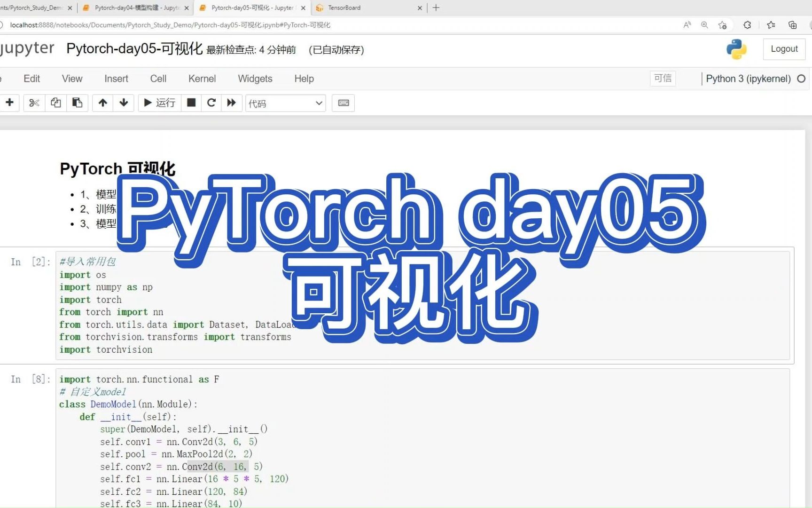Open the command palette keyboard icon
812x508 pixels.
(x=344, y=103)
